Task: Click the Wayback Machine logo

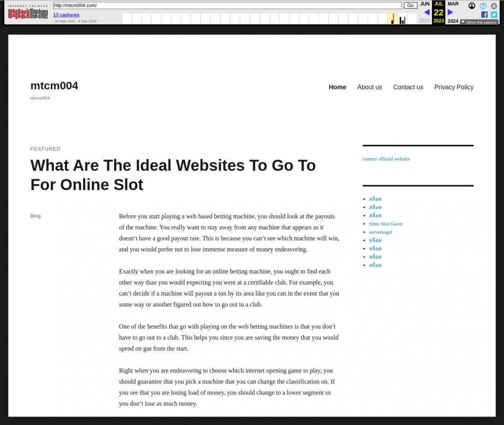Action: pyautogui.click(x=28, y=13)
